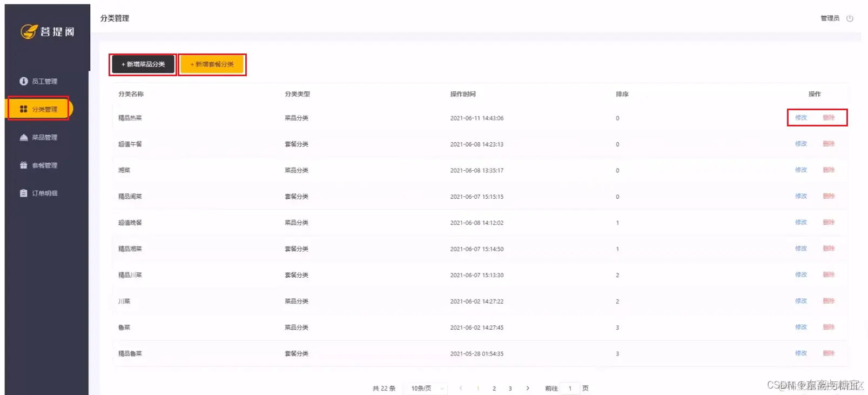Go to page 2 in pagination
Screen dimensions: 868x395
(494, 389)
